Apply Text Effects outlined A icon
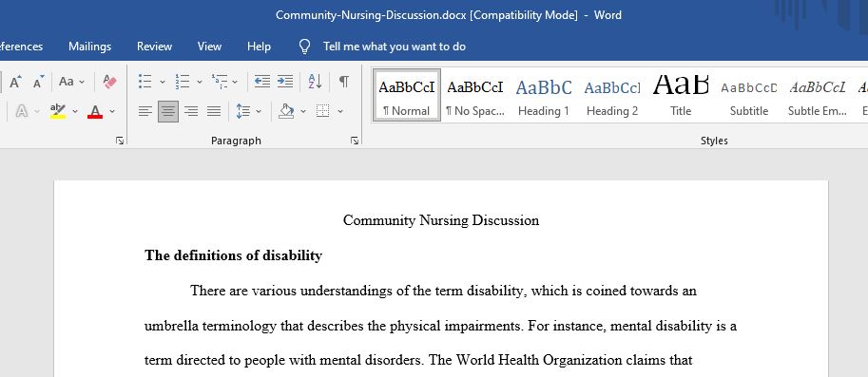The width and height of the screenshot is (868, 377). click(x=21, y=111)
